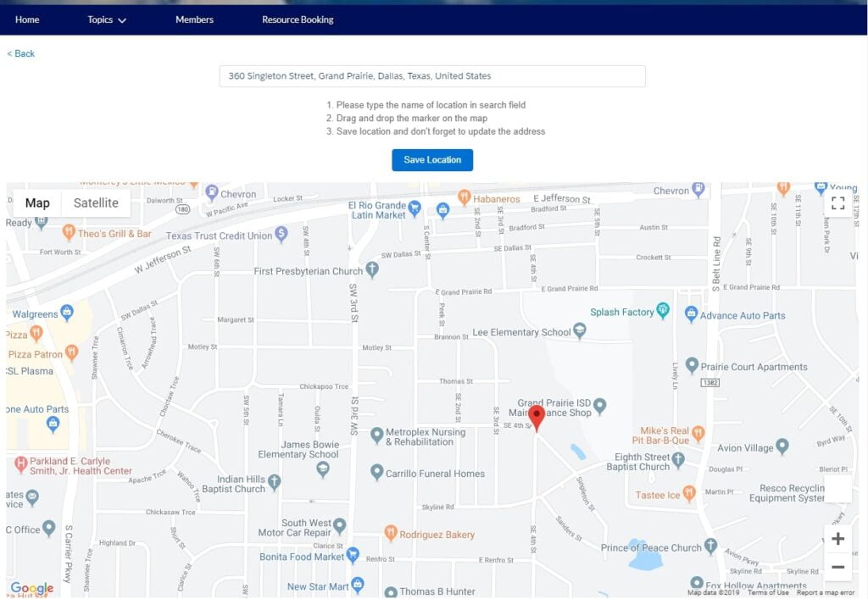This screenshot has height=599, width=868.
Task: Click Grand Prairie ISD Maintenance Shop pin
Action: (599, 406)
